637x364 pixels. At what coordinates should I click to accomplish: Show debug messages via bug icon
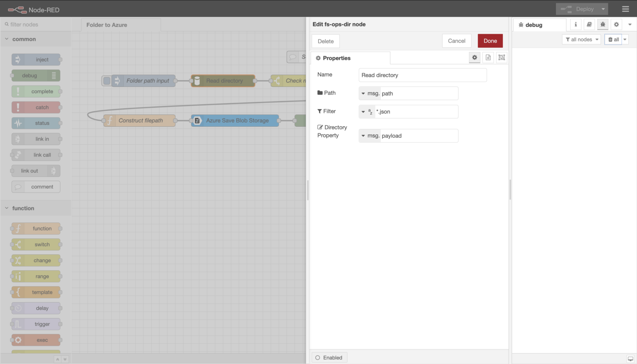pyautogui.click(x=603, y=25)
